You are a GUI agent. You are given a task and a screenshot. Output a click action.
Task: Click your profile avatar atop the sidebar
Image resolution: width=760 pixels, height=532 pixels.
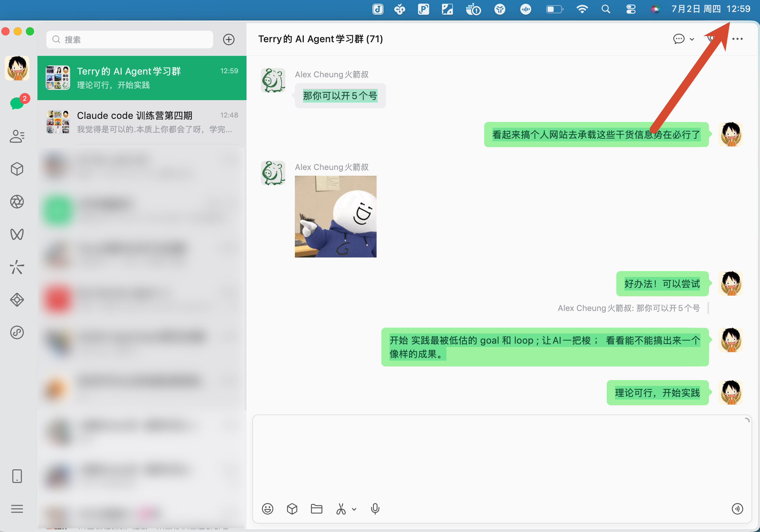click(17, 68)
